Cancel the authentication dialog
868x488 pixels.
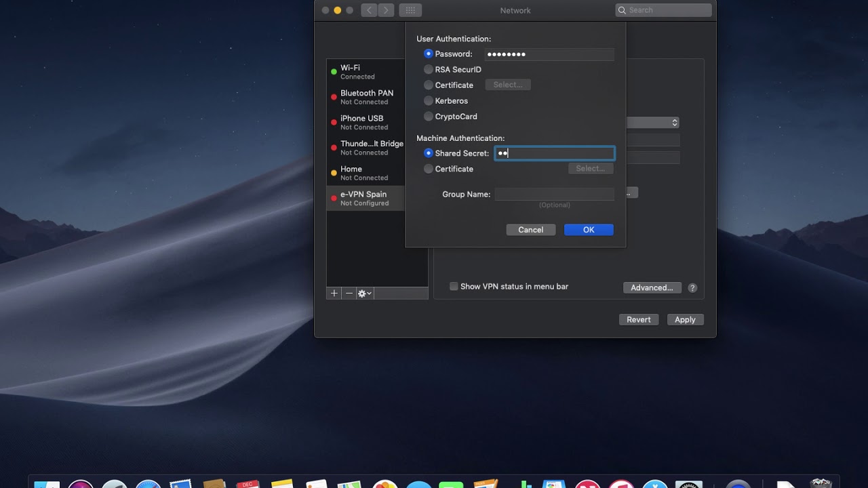531,230
